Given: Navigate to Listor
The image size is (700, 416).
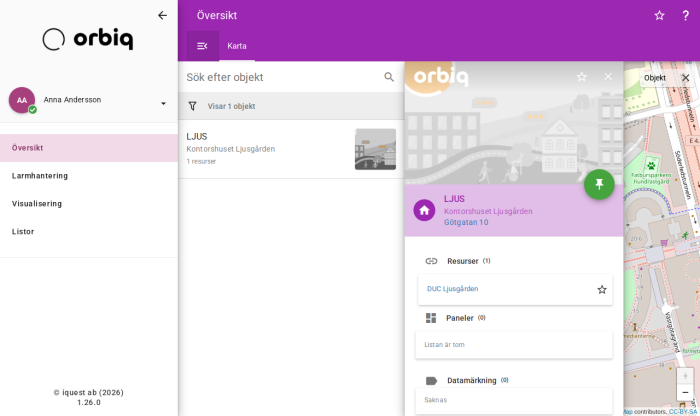Looking at the screenshot, I should (x=89, y=231).
